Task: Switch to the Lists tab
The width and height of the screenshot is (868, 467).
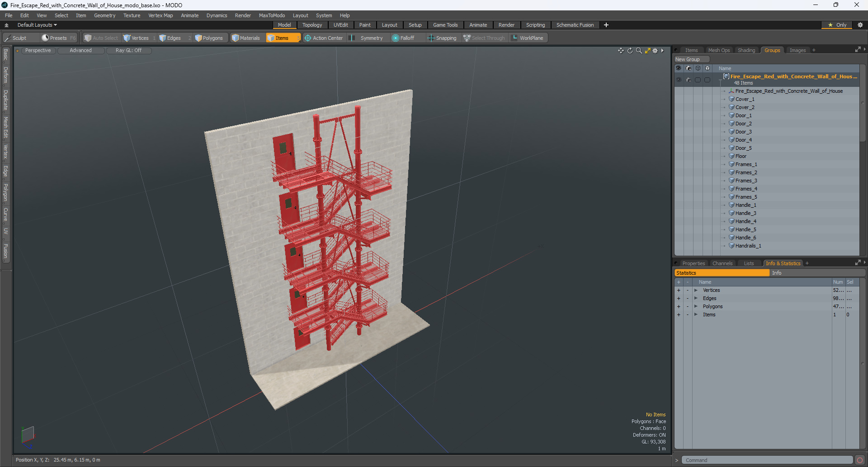Action: [x=749, y=263]
